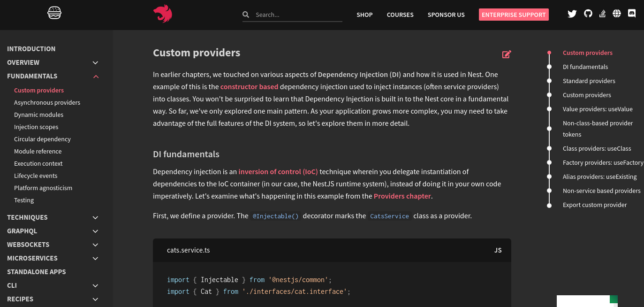Screen dimensions: 644x307
Task: Click the CatsService inline code
Action: tap(389, 216)
